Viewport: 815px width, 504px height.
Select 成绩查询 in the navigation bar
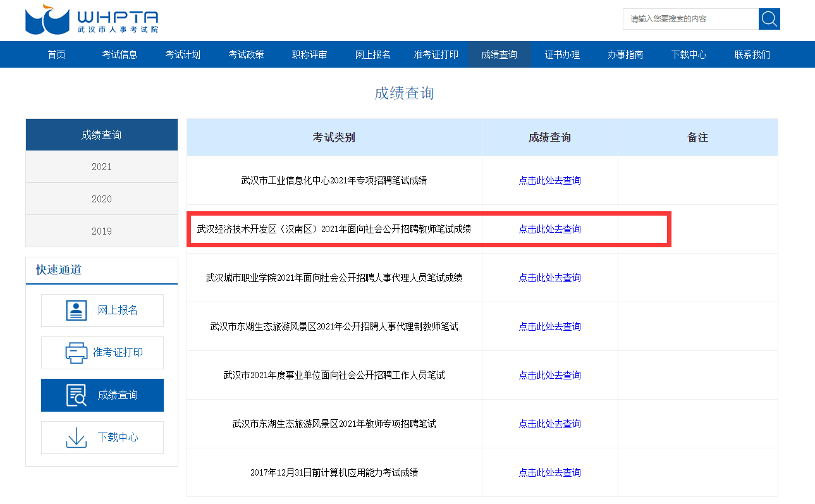click(499, 54)
